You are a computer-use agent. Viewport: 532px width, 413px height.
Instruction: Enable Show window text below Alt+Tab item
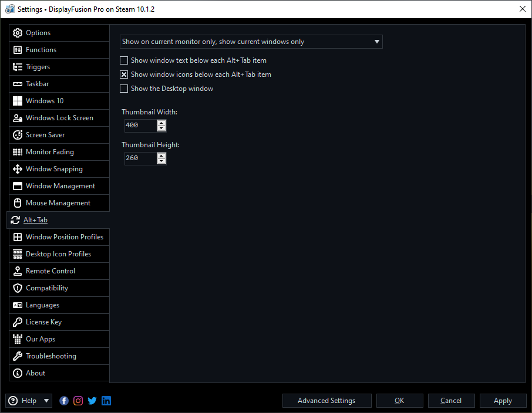tap(124, 60)
